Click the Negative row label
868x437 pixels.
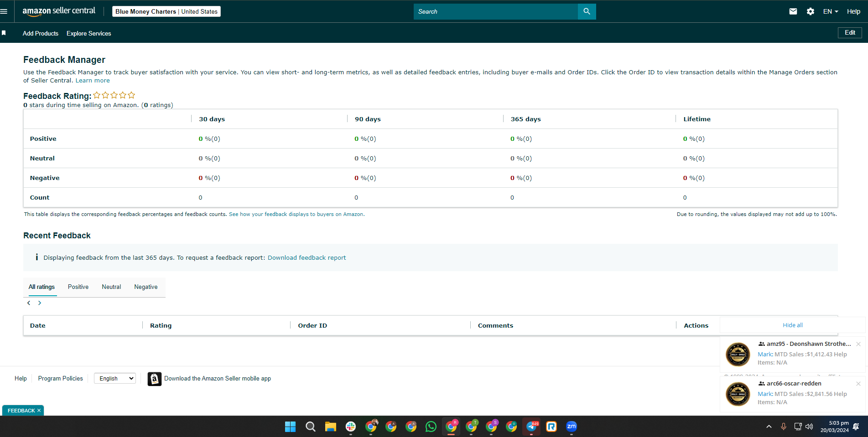coord(45,178)
